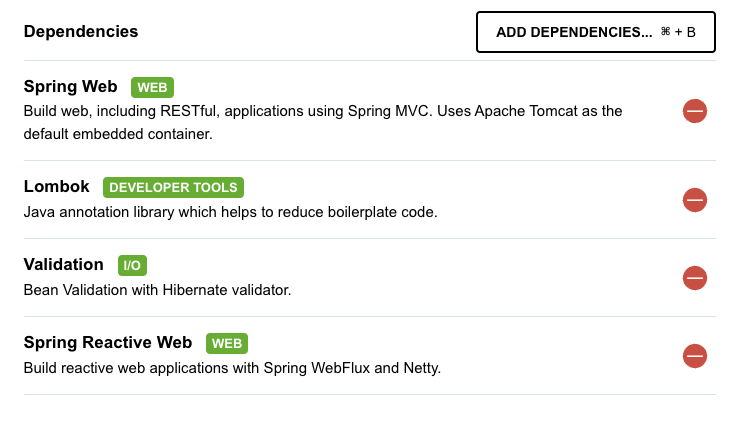
Task: Click the Bean Validation description text
Action: point(157,290)
